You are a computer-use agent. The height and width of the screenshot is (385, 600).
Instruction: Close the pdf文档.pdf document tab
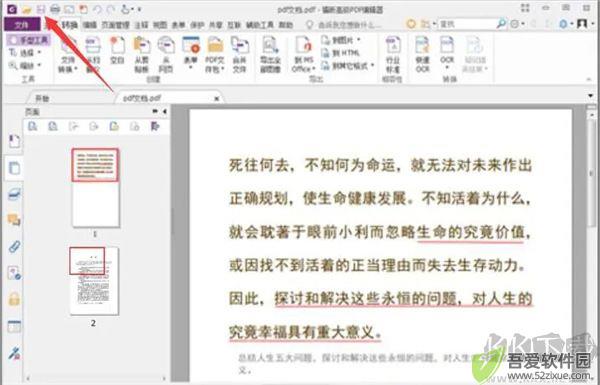217,99
